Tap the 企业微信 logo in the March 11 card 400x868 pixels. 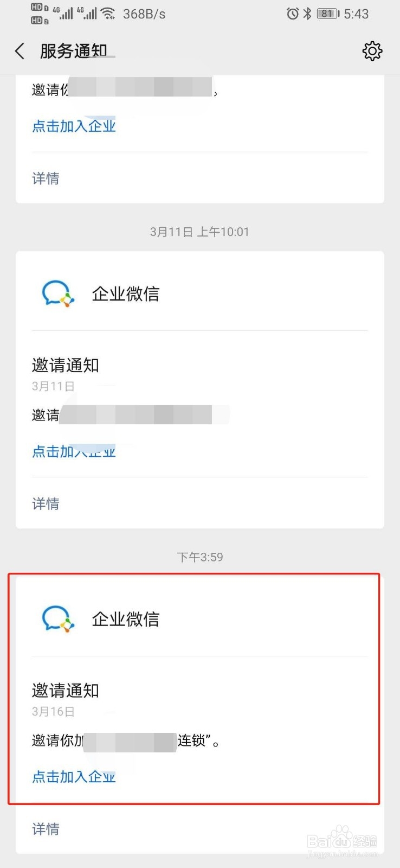coord(58,293)
